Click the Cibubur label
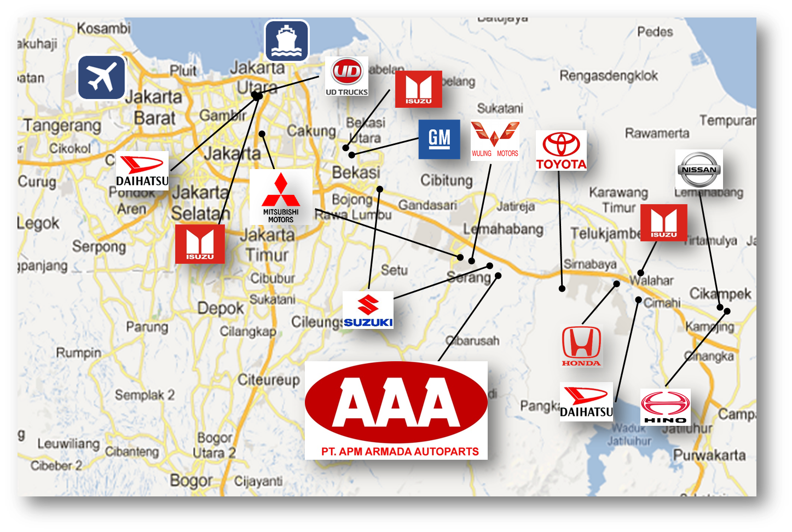The width and height of the screenshot is (792, 532). point(273,279)
